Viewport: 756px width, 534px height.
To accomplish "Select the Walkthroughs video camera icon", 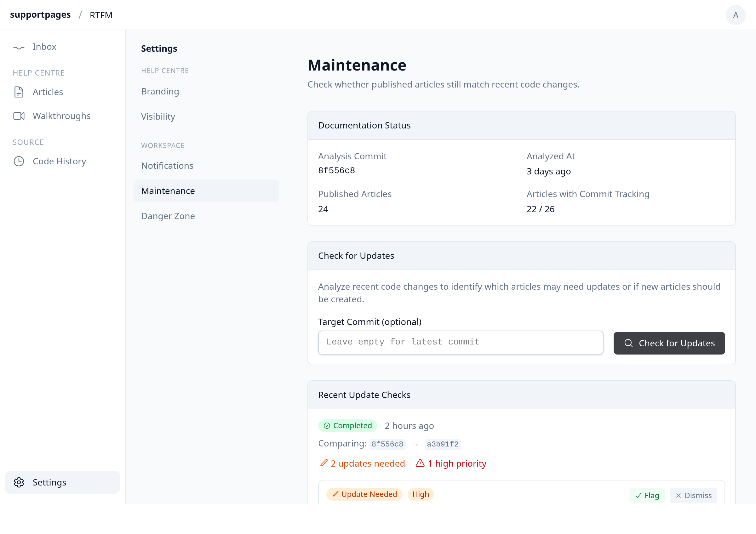I will [19, 116].
